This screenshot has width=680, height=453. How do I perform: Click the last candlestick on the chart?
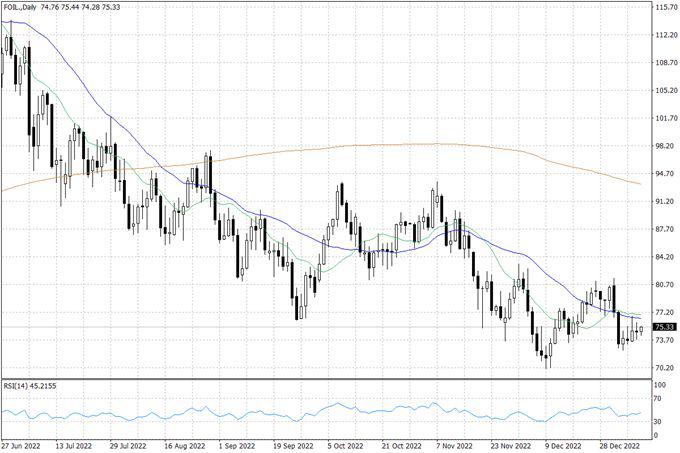click(x=640, y=331)
